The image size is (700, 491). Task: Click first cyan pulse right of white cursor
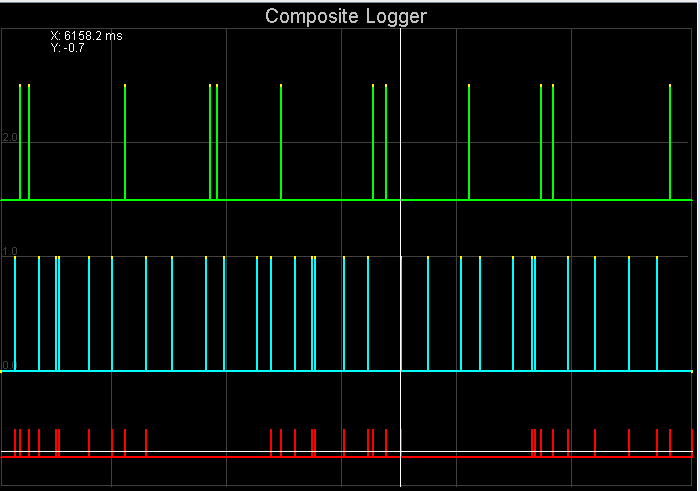(x=428, y=312)
